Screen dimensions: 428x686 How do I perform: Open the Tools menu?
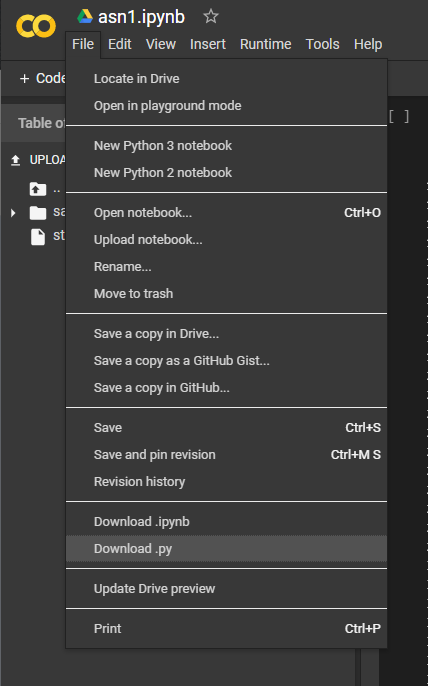coord(323,44)
